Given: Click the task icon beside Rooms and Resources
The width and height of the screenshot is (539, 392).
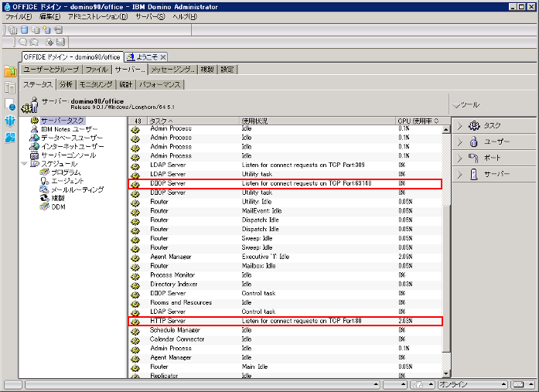Looking at the screenshot, I should point(135,303).
